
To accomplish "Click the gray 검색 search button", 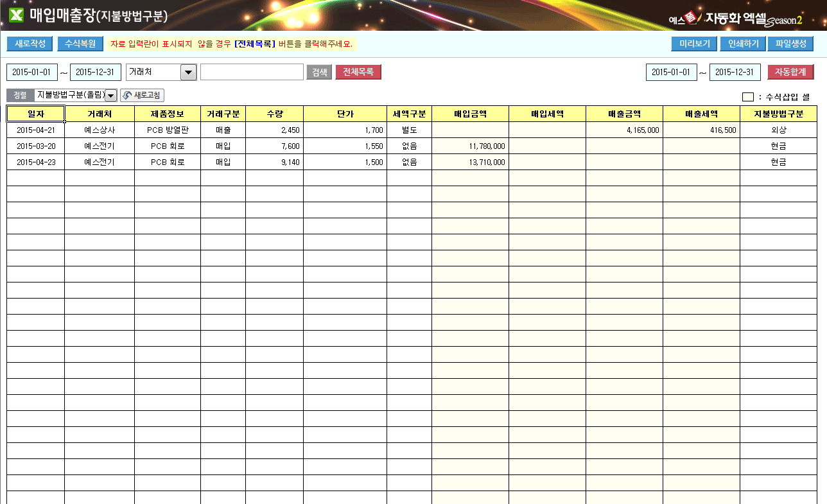I will coord(319,72).
